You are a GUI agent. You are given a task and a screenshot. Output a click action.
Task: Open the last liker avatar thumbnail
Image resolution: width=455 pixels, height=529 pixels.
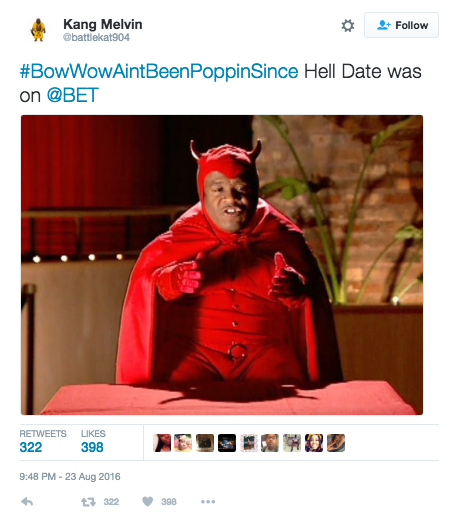click(x=336, y=443)
